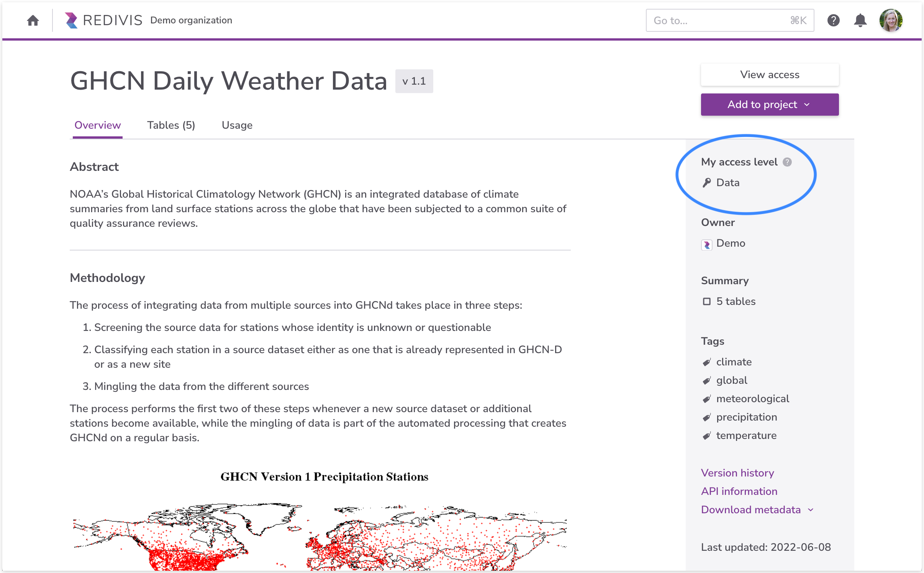Go to the home icon
924x573 pixels.
pyautogui.click(x=33, y=20)
